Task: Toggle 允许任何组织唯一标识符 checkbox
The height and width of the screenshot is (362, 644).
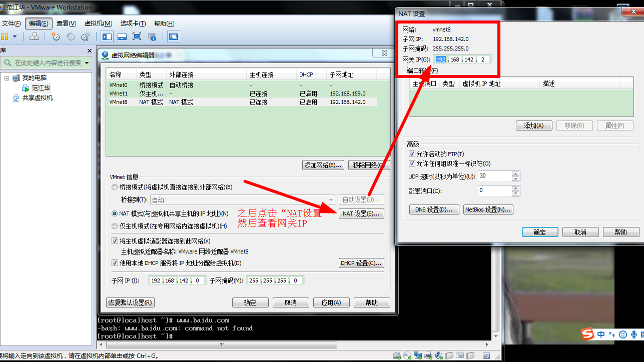Action: tap(412, 163)
